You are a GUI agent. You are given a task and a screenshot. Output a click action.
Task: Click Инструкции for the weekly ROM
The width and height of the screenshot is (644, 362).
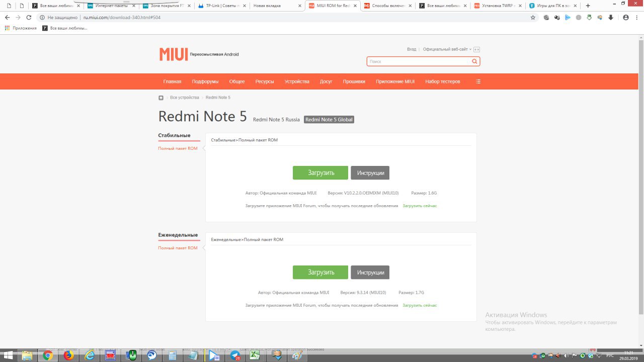(x=370, y=273)
